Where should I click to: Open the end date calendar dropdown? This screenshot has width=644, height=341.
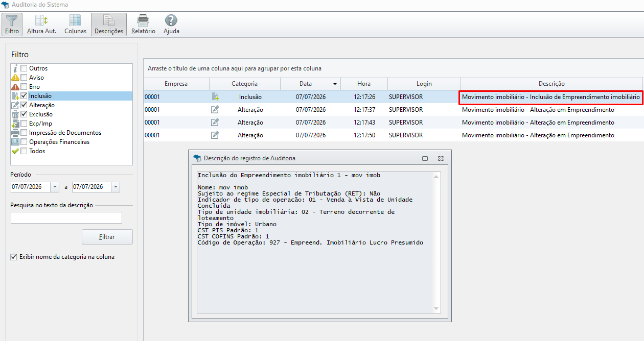pyautogui.click(x=116, y=187)
